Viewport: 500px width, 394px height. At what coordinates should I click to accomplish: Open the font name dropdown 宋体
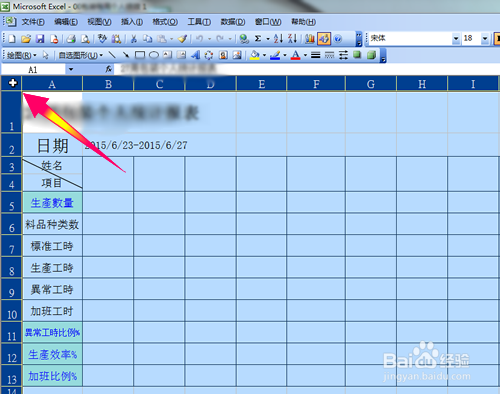point(456,39)
